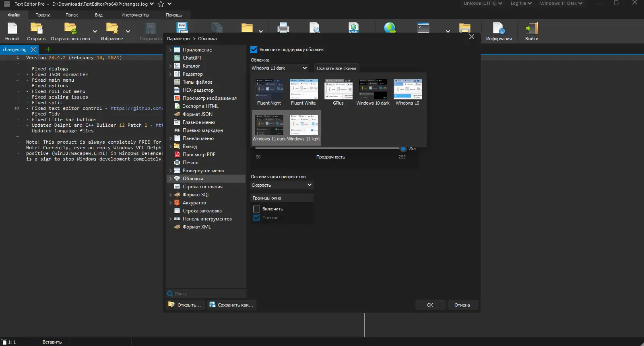
Task: Open the hamburger menu in the title bar
Action: pyautogui.click(x=7, y=4)
